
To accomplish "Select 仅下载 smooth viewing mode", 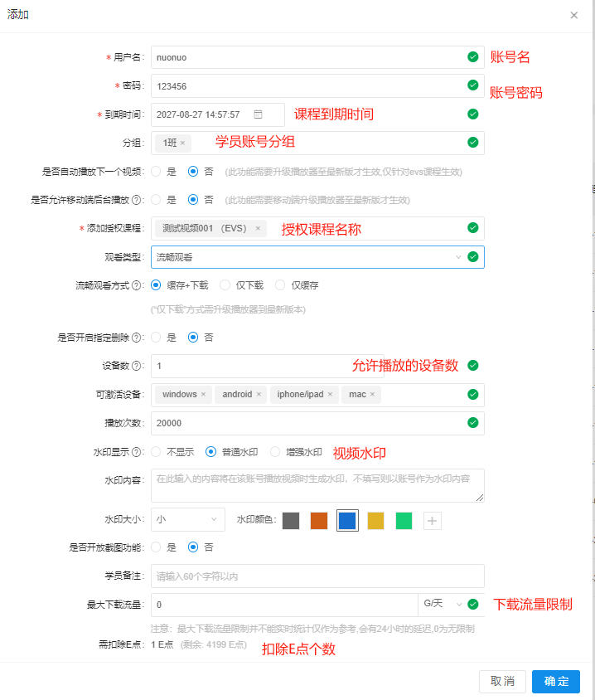I will coord(225,285).
